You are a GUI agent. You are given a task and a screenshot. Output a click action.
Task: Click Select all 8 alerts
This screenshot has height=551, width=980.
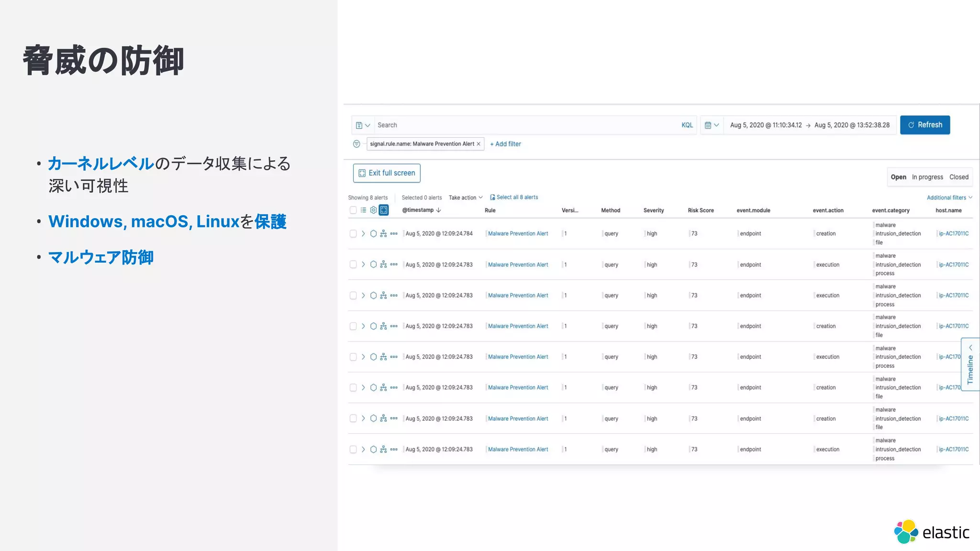point(514,197)
